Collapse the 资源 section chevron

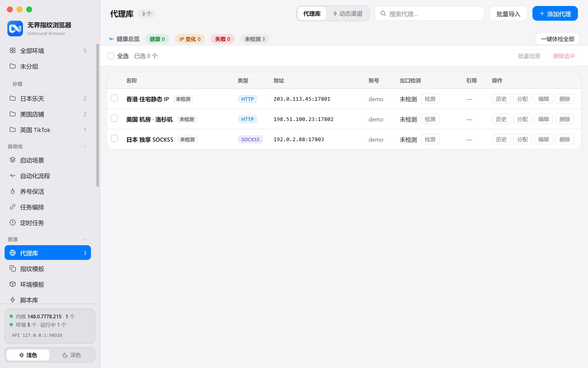tap(85, 239)
